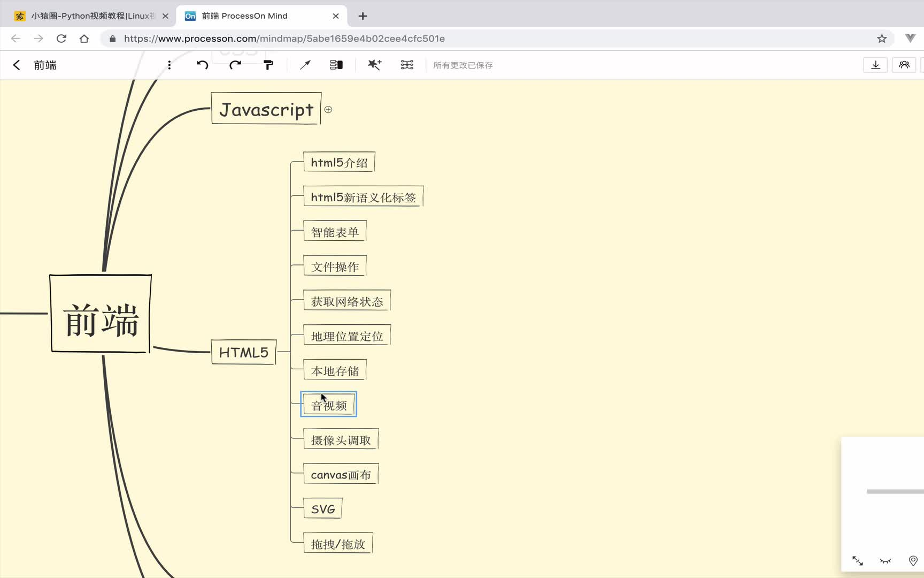This screenshot has width=924, height=578.
Task: Select the Javascript node
Action: click(266, 109)
